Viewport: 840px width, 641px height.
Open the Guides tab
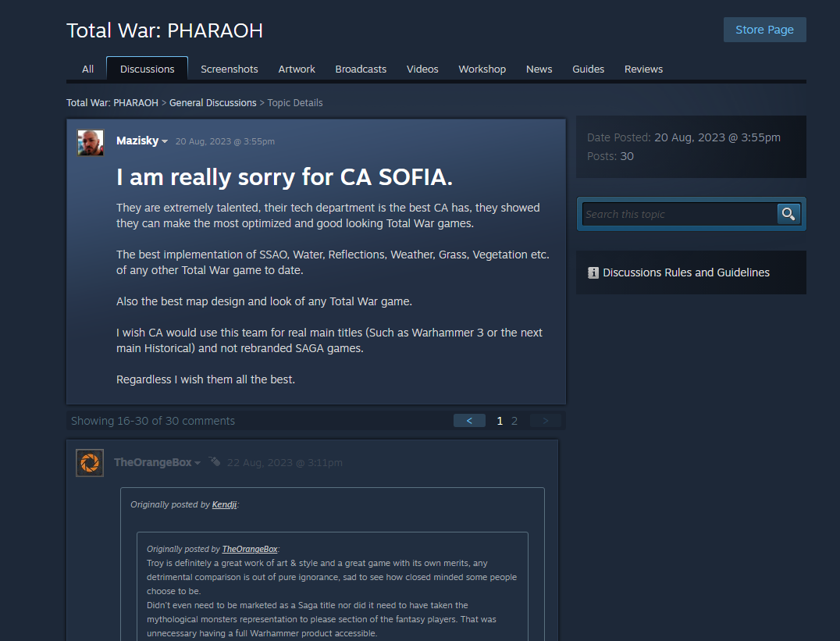[588, 69]
